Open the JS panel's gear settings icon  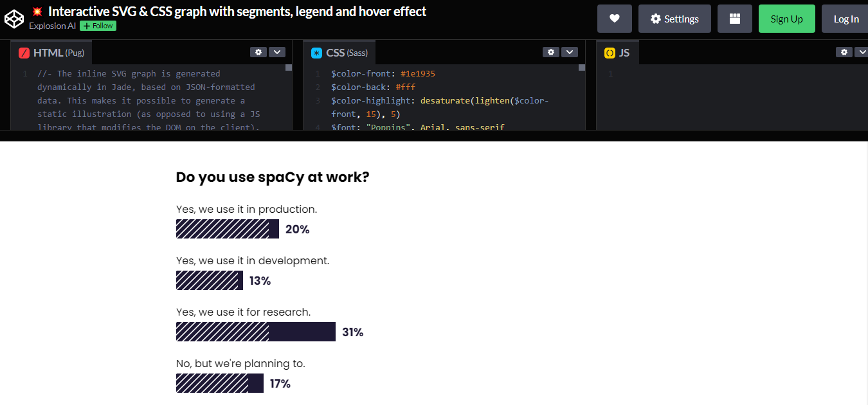click(844, 51)
